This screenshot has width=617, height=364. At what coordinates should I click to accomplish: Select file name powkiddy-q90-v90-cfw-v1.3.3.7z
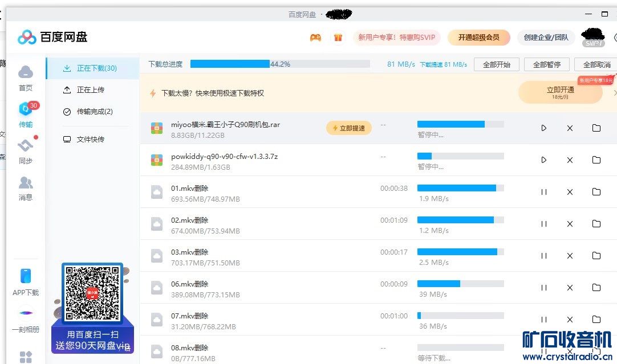coord(224,157)
